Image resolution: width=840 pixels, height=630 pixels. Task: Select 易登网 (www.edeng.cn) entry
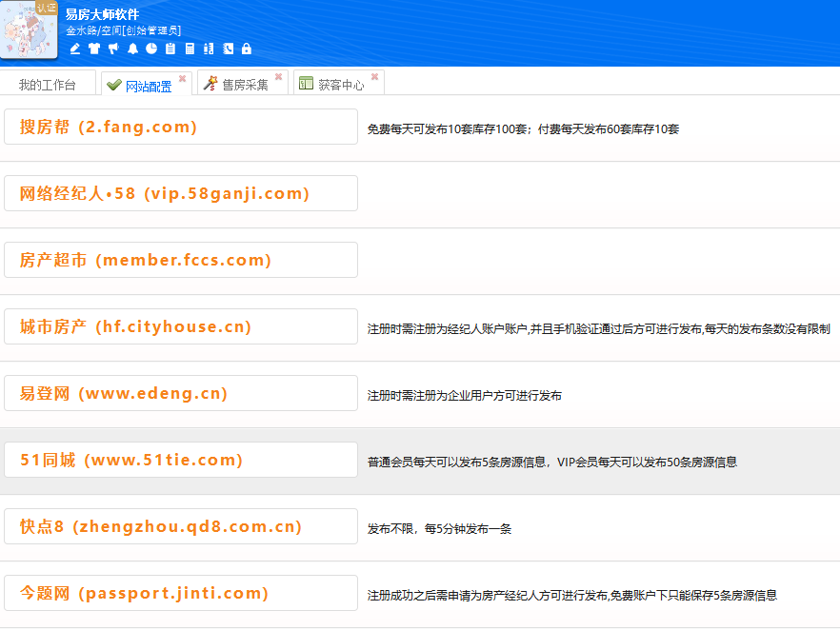click(x=181, y=393)
